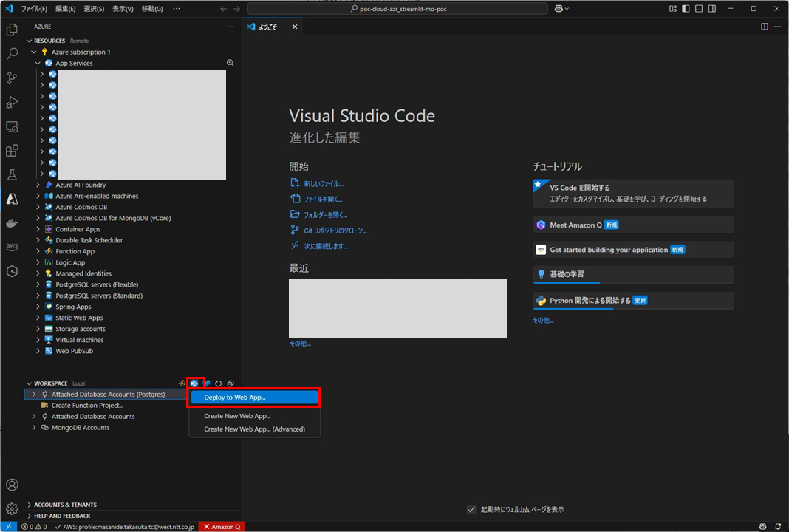The image size is (789, 532).
Task: Expand HELP AND FEEDBACK section
Action: click(x=133, y=516)
